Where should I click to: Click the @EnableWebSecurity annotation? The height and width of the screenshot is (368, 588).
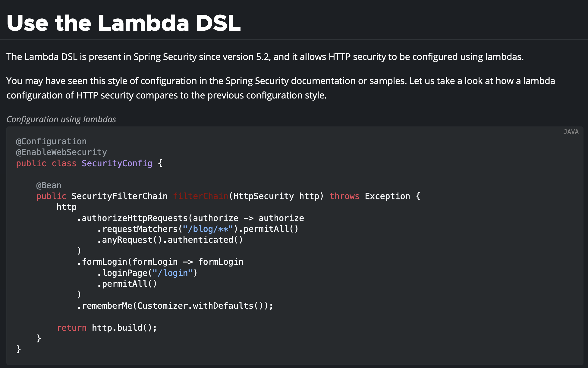pyautogui.click(x=61, y=152)
